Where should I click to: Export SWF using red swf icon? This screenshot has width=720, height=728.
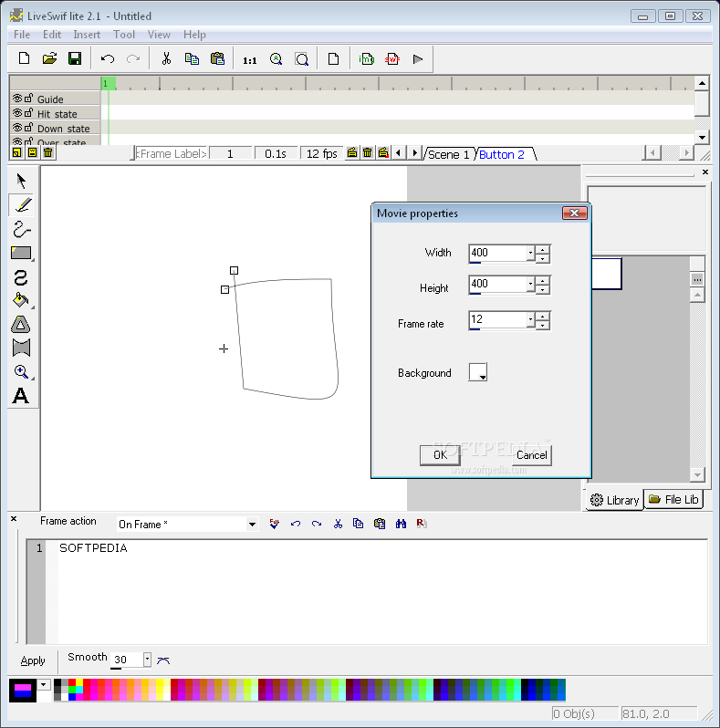(x=392, y=59)
